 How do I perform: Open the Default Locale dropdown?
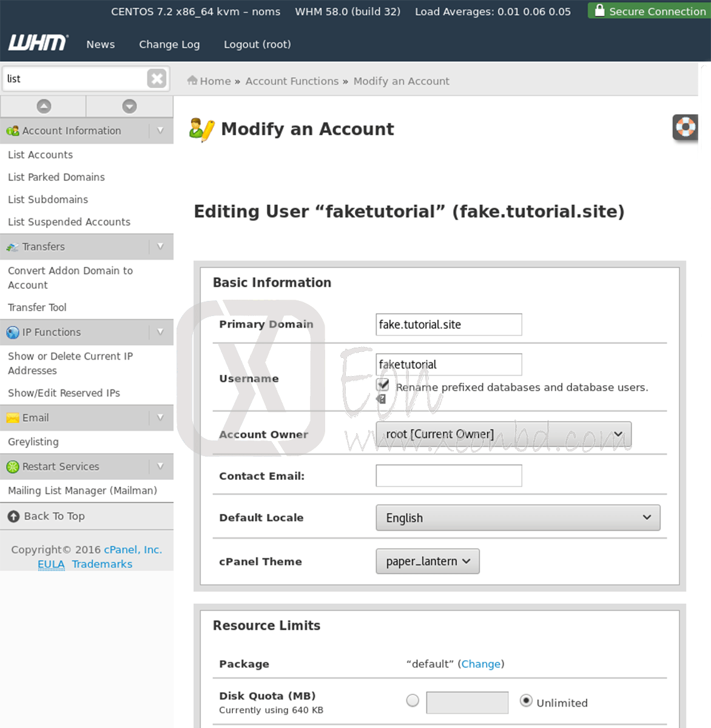517,517
